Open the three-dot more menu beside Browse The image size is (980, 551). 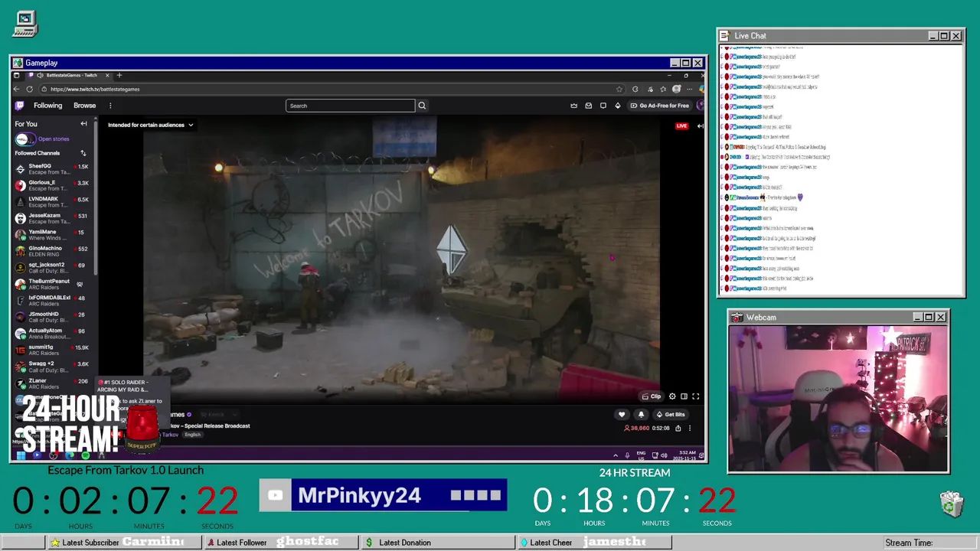coord(110,106)
